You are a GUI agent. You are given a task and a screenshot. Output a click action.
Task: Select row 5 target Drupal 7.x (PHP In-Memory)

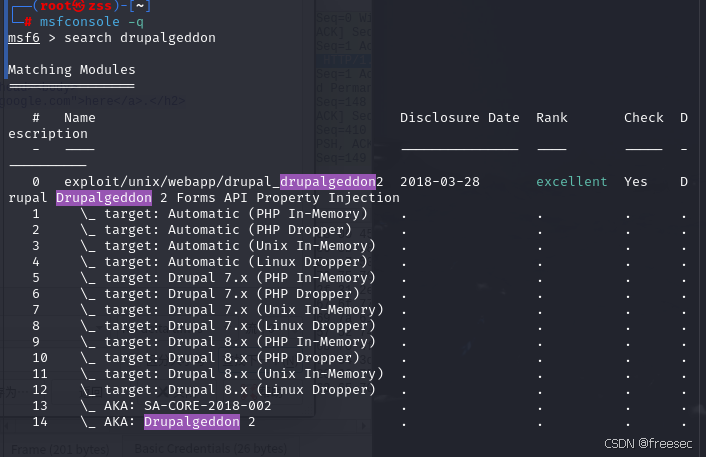pos(240,278)
